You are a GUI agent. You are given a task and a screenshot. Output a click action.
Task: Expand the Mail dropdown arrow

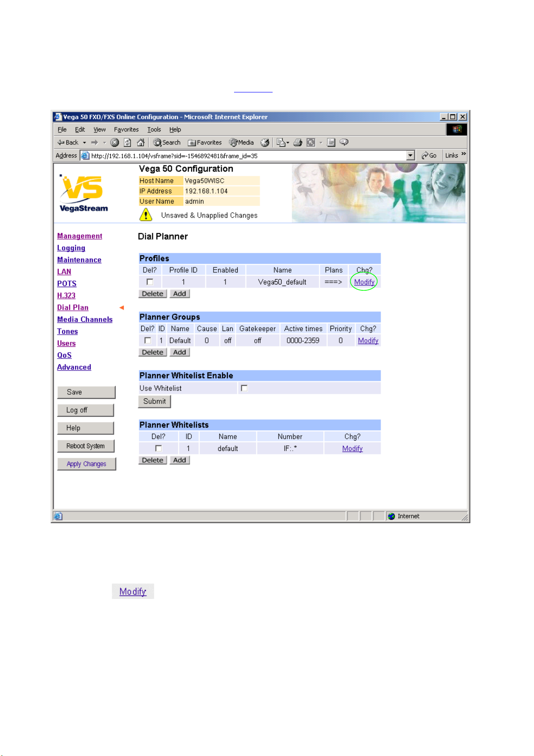click(x=288, y=143)
